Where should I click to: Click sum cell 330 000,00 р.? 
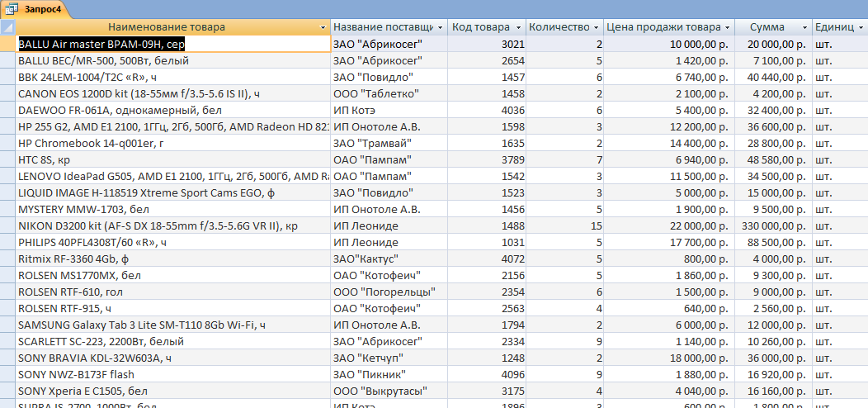[773, 226]
